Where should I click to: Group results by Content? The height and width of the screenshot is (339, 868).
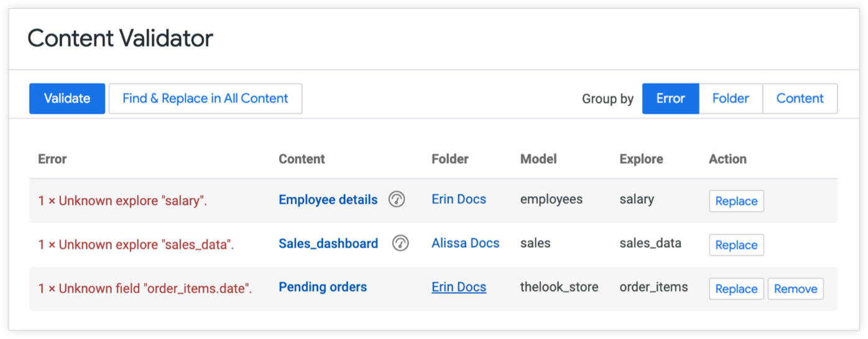(x=800, y=99)
